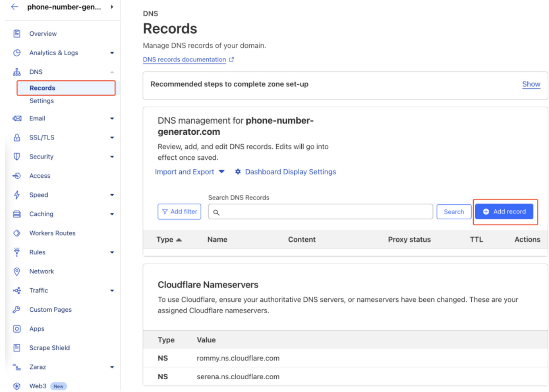Expand the Speed submenu arrow

pos(112,195)
